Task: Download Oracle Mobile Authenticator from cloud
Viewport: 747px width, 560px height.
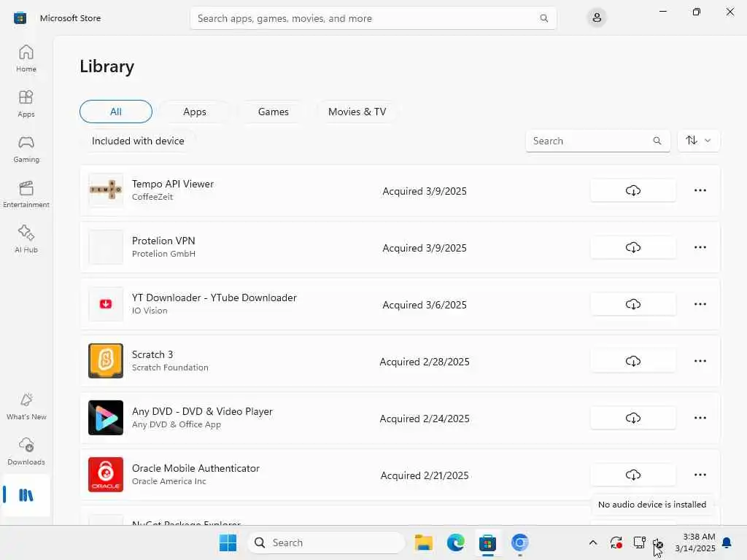Action: tap(632, 475)
